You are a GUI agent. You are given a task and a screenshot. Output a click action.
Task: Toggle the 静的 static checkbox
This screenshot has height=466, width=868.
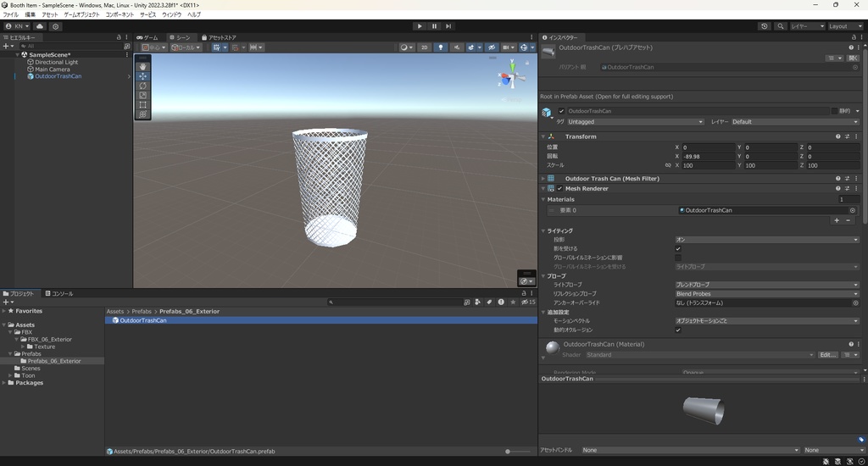click(x=834, y=111)
